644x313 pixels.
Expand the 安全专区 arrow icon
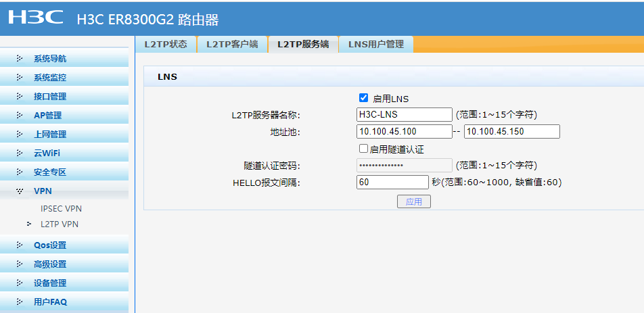19,172
